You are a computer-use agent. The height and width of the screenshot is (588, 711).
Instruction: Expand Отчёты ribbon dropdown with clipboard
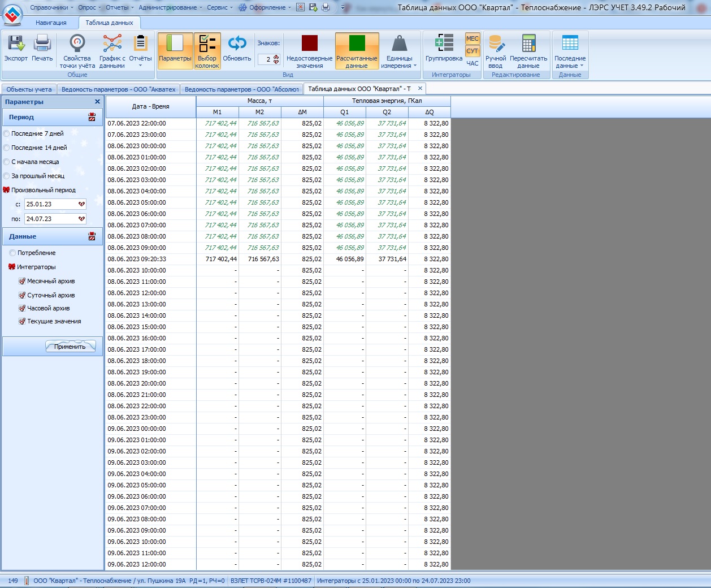[x=140, y=50]
